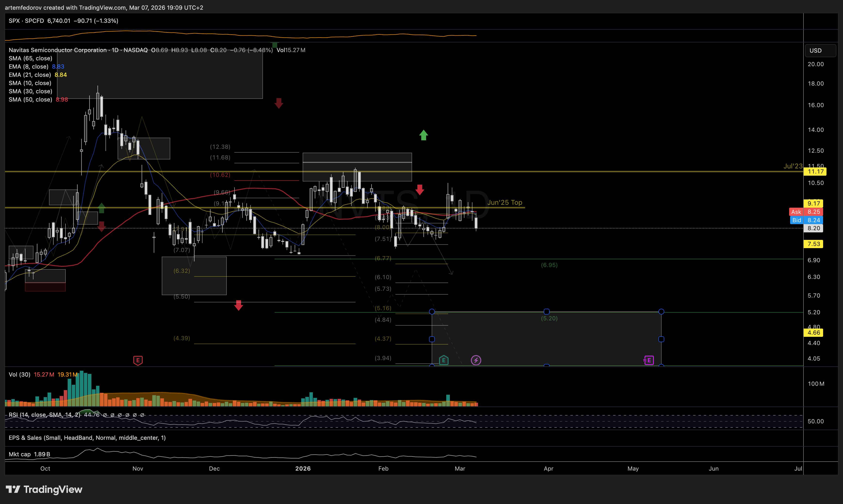Click the (6.32) level label

click(x=182, y=271)
